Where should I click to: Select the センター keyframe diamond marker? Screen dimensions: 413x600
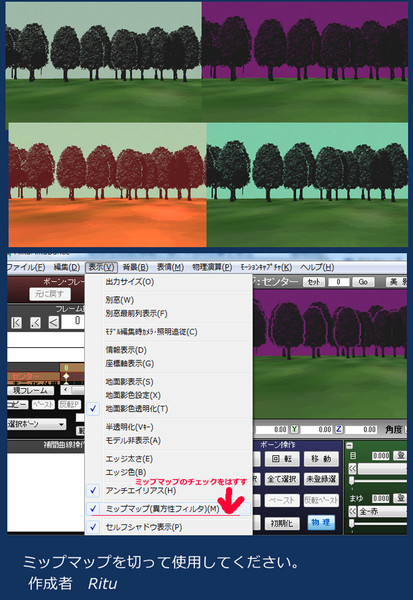(66, 377)
